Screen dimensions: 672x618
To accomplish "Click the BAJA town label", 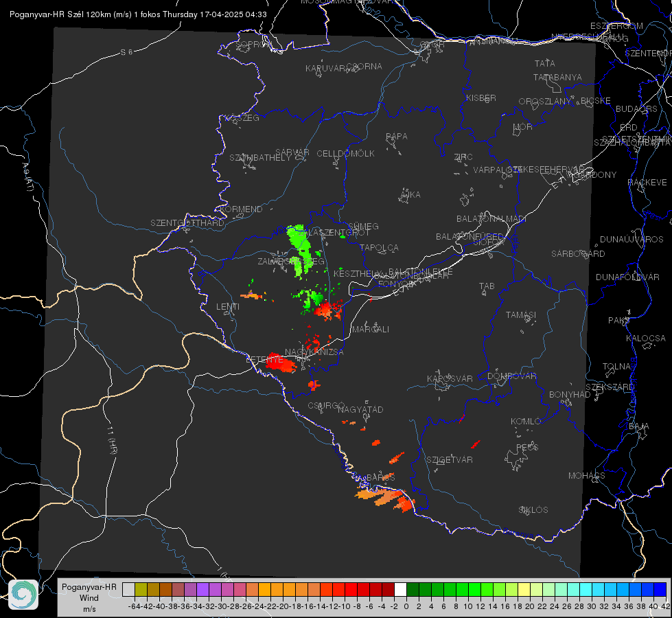I will (x=639, y=426).
